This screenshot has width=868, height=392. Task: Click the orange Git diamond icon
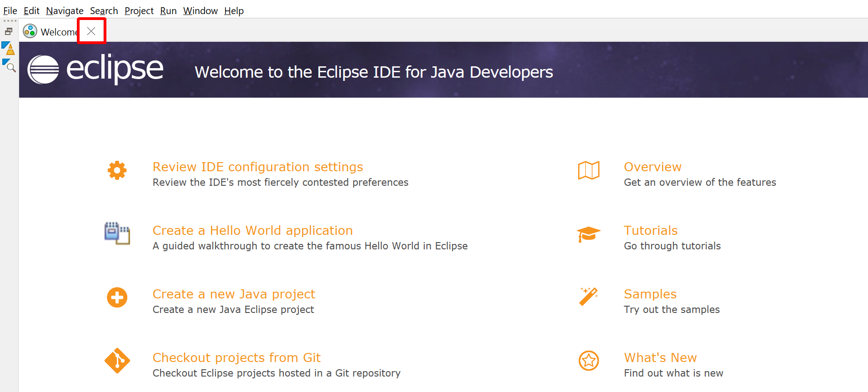[117, 361]
